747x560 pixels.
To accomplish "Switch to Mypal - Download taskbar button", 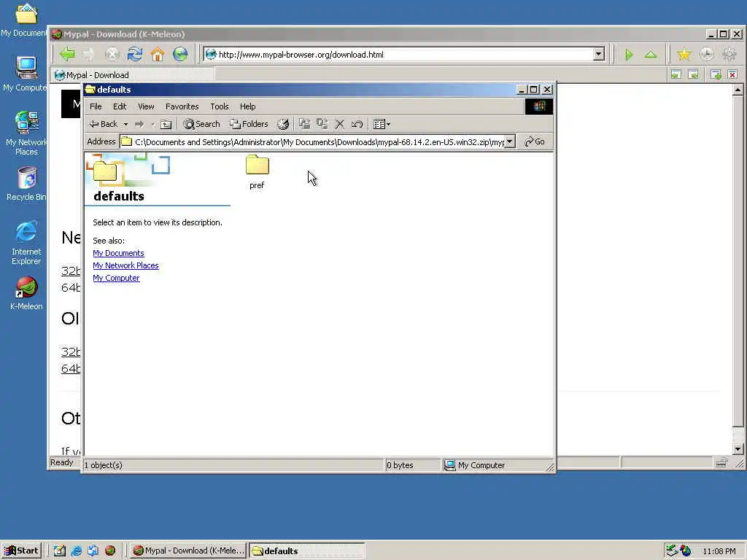I will tap(188, 551).
